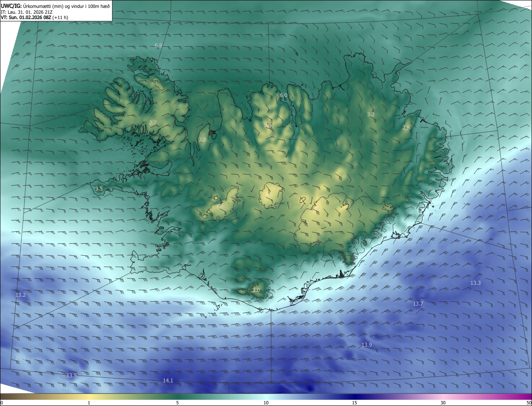Click the '5' tick label on the color scale

coord(177,403)
